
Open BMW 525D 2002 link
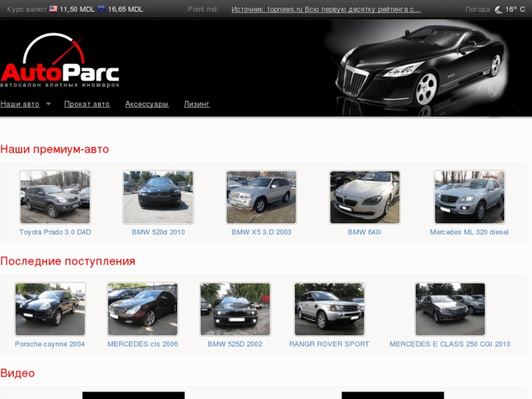coord(235,344)
